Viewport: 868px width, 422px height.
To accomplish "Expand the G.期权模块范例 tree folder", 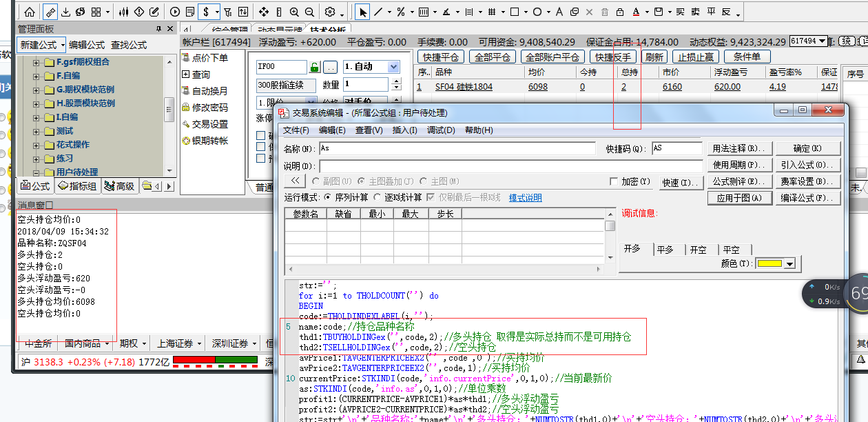I will pos(36,90).
